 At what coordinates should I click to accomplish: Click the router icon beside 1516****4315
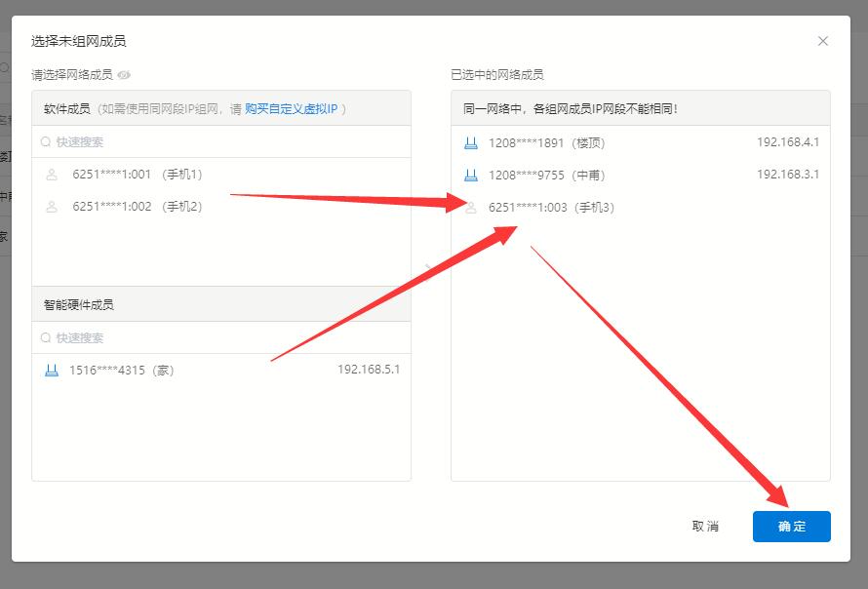[52, 370]
